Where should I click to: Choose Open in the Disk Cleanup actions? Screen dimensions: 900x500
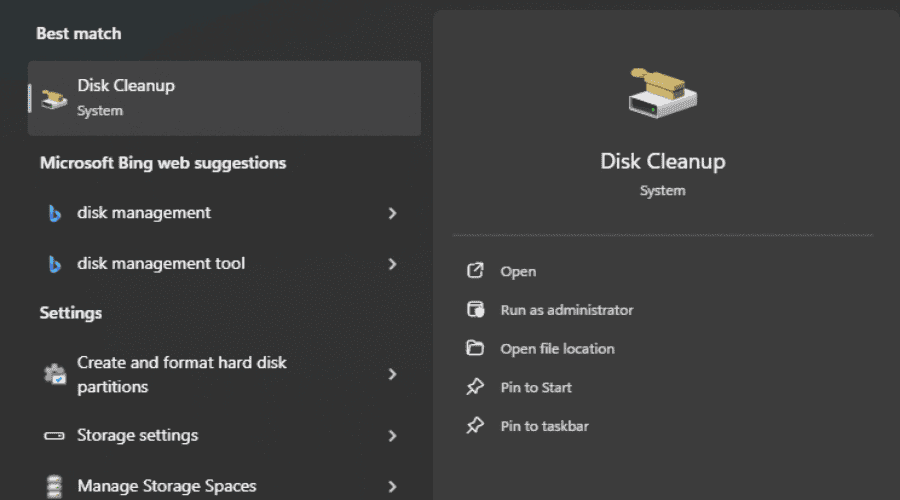pos(518,271)
